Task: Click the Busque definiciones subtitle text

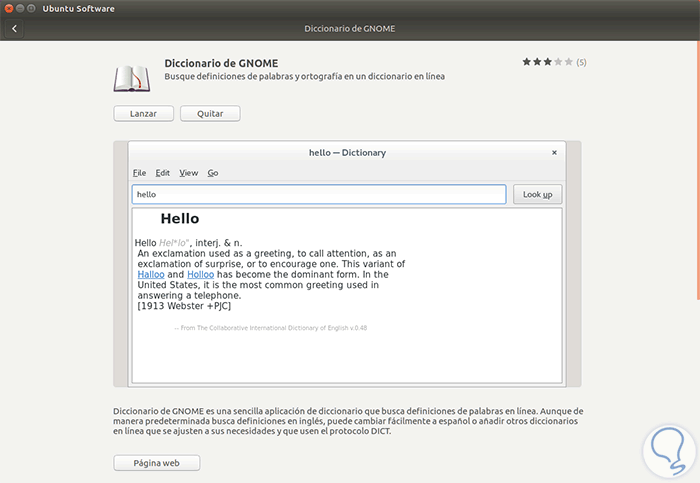Action: coord(304,76)
